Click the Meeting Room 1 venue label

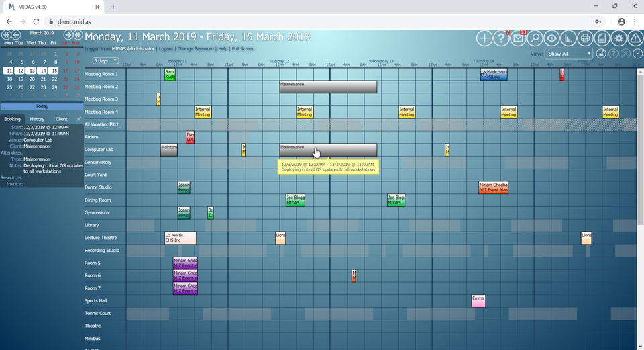(101, 74)
